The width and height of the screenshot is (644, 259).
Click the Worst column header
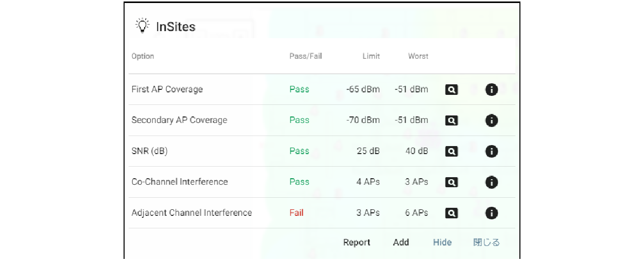pyautogui.click(x=418, y=56)
